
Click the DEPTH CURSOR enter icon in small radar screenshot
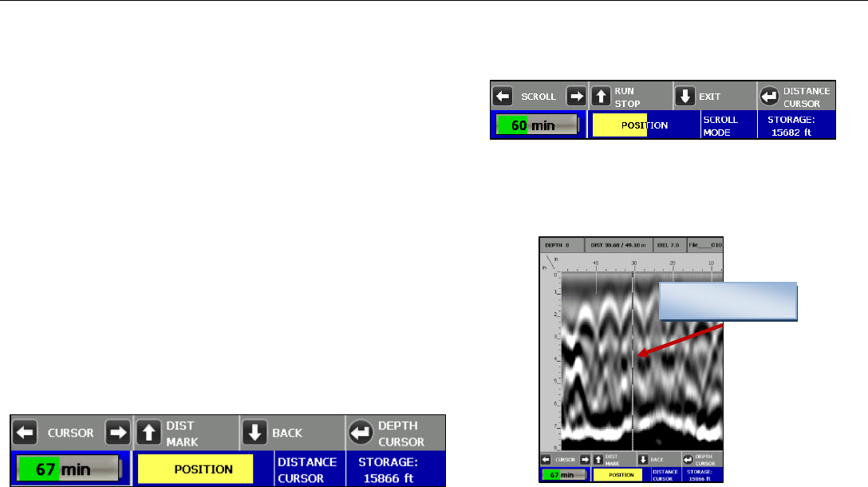(688, 459)
